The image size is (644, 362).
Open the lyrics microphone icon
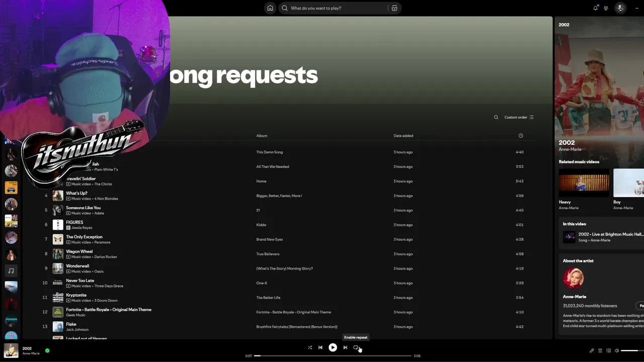(x=592, y=350)
